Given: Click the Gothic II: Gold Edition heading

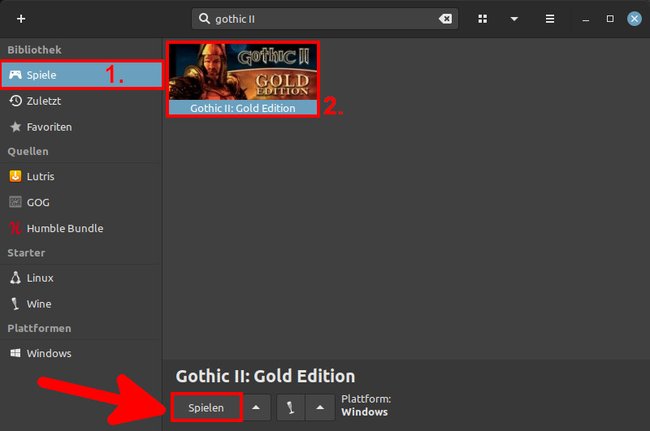Looking at the screenshot, I should pos(265,376).
